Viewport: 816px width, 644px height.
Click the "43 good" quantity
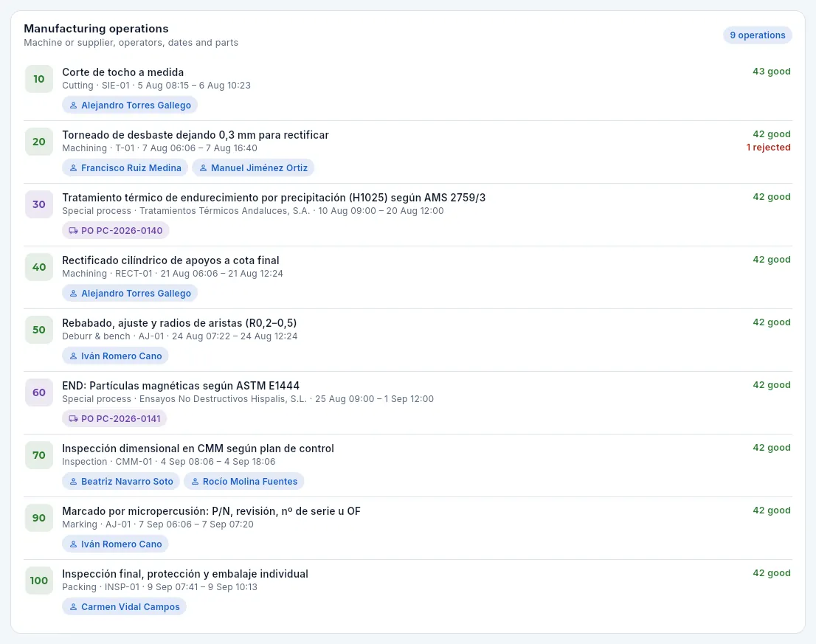point(771,72)
